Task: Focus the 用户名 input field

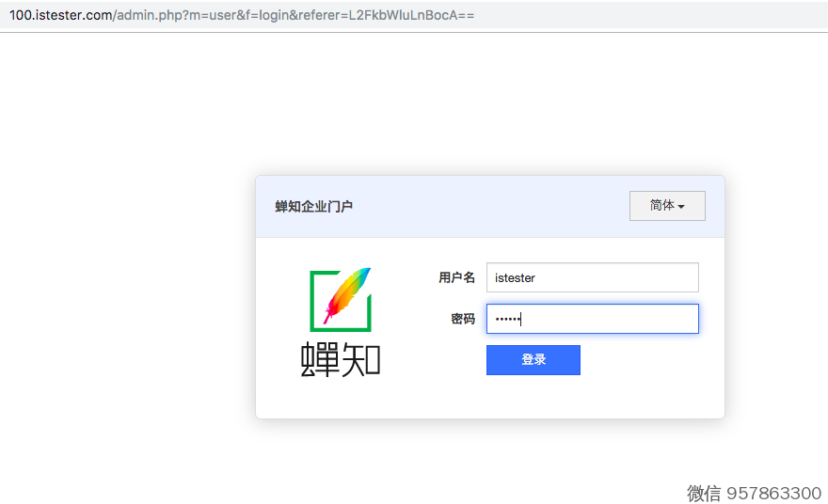Action: pos(592,277)
